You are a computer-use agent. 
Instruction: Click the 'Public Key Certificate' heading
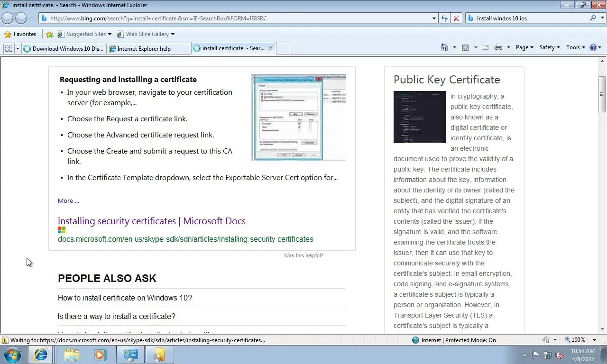(447, 80)
